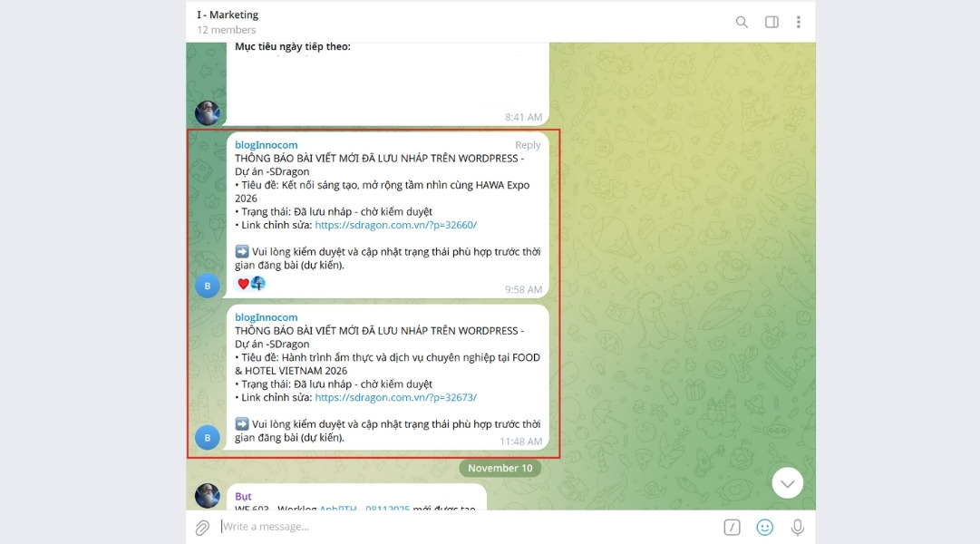Start recording with the microphone icon

797,527
